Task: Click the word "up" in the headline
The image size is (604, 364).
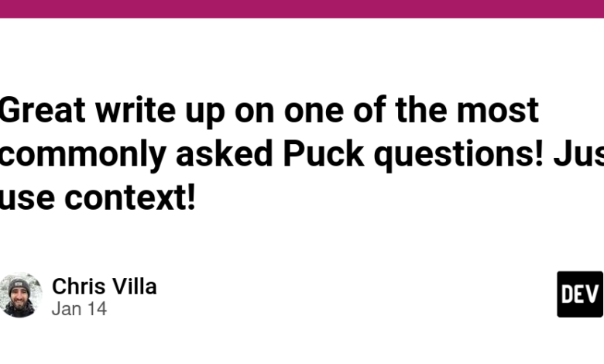Action: 205,115
